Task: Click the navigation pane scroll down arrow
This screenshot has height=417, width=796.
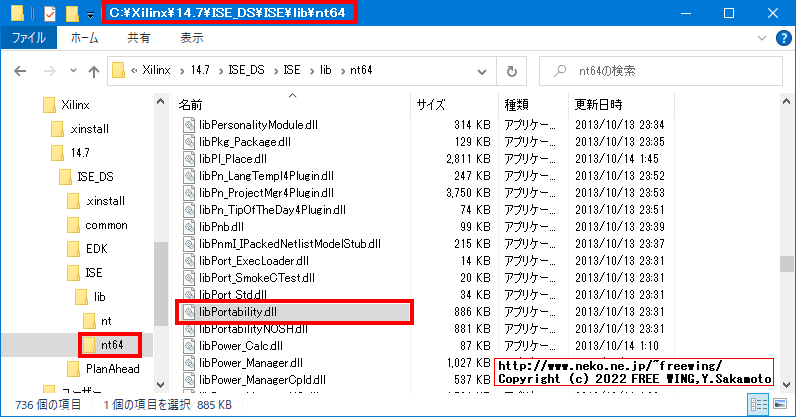Action: [x=161, y=384]
